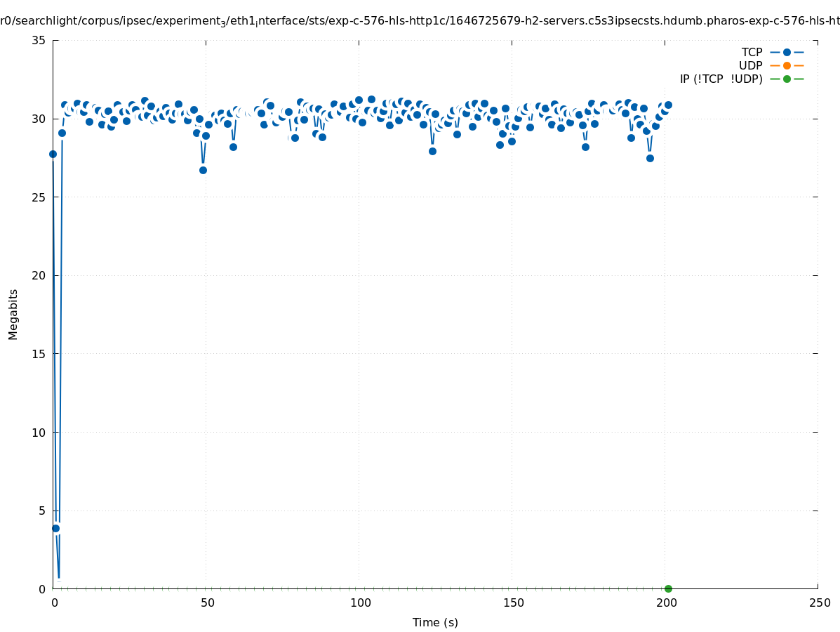
Task: Click the IP (!TCP !UDP) legend label
Action: [x=721, y=79]
